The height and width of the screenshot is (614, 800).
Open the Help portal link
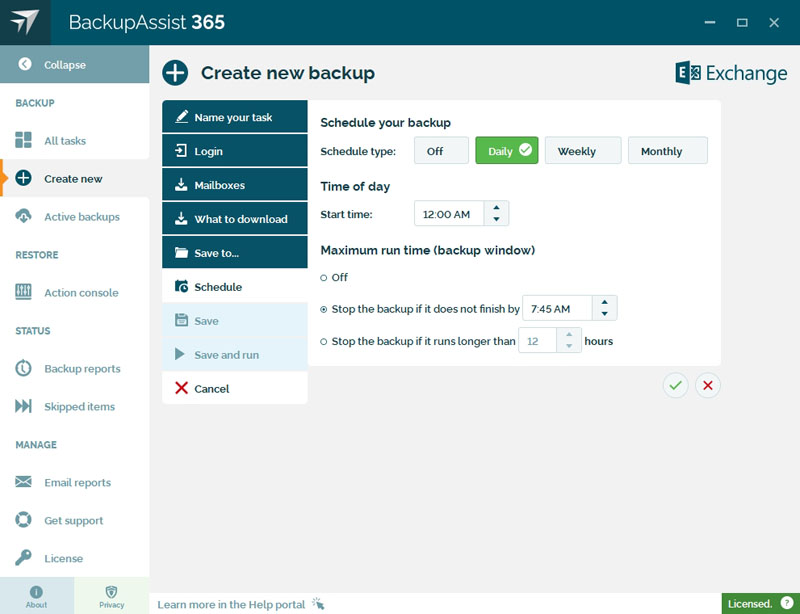point(231,604)
